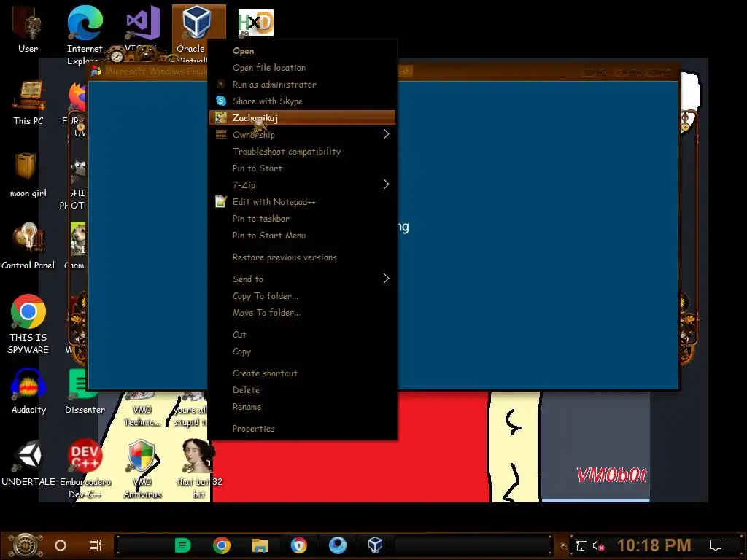747x560 pixels.
Task: Choose Open in the context menu
Action: [x=302, y=51]
